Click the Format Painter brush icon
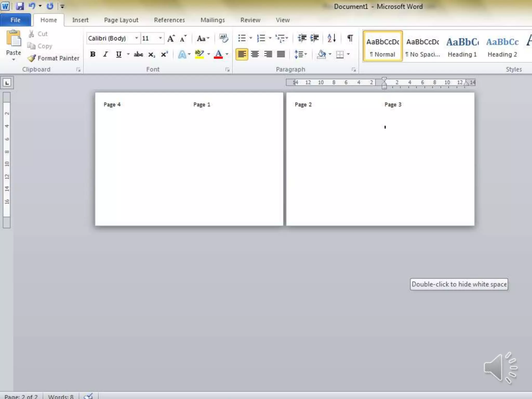This screenshot has width=532, height=399. (32, 58)
